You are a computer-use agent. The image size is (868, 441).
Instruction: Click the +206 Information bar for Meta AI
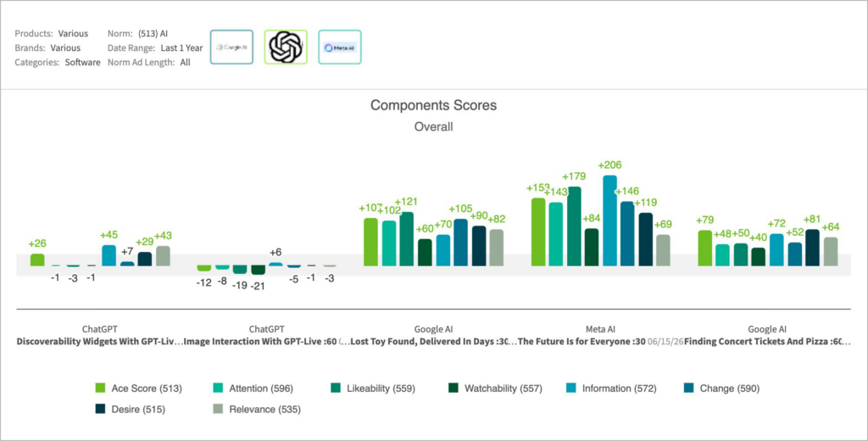[609, 220]
